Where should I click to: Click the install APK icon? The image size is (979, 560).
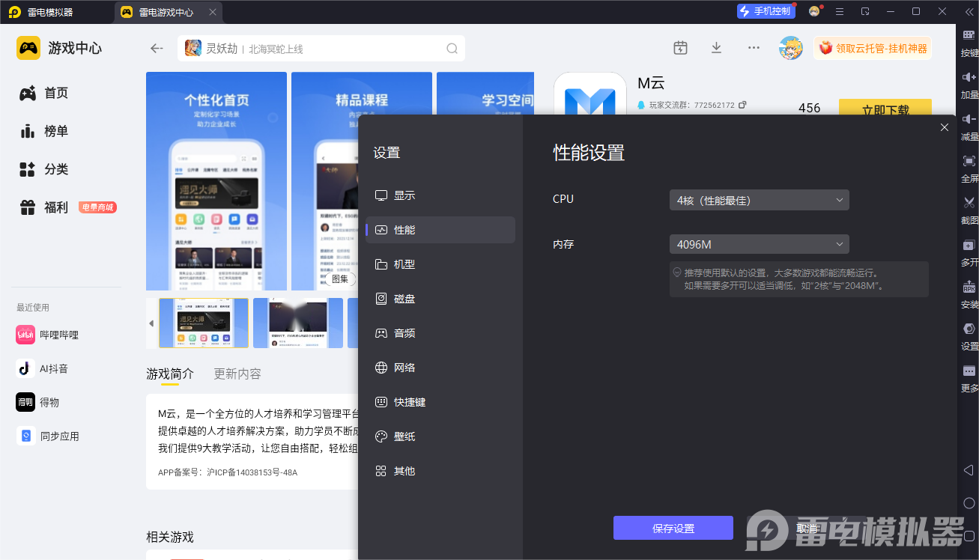click(969, 288)
